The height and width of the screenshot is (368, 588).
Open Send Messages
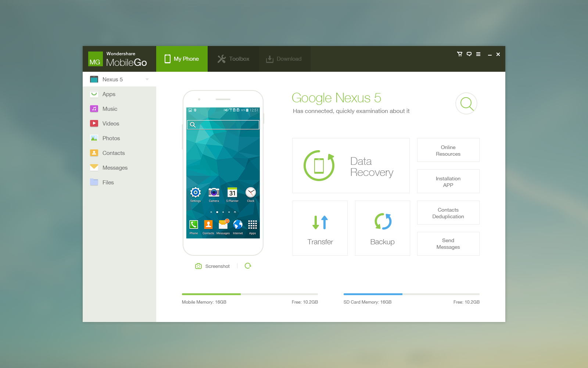pyautogui.click(x=448, y=244)
